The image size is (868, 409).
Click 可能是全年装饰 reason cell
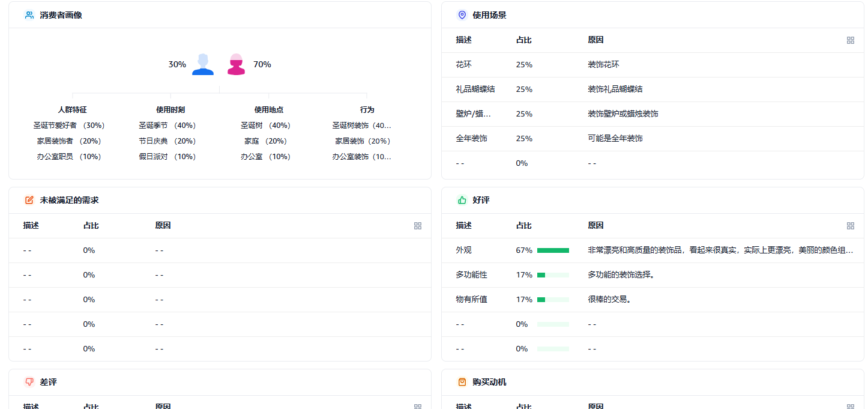coord(615,139)
